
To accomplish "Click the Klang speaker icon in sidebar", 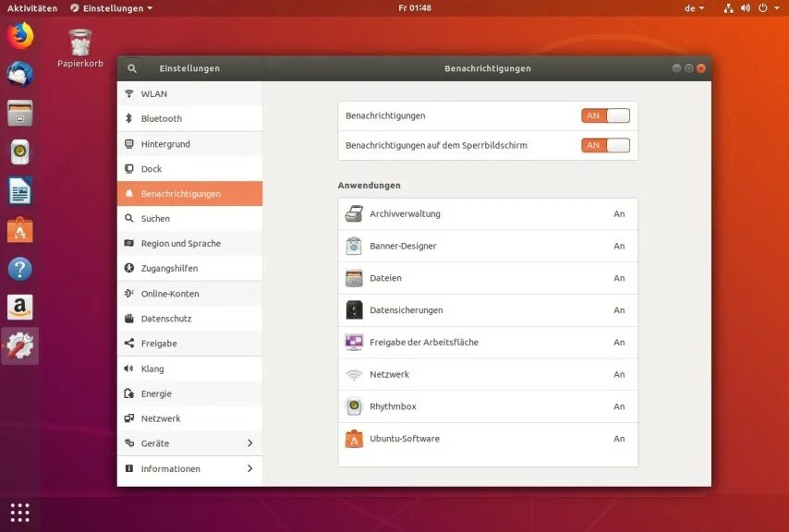I will pos(128,369).
